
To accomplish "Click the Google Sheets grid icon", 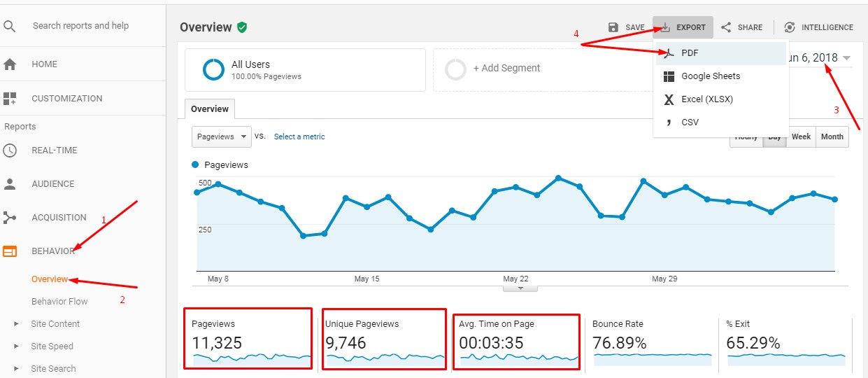I will [669, 76].
